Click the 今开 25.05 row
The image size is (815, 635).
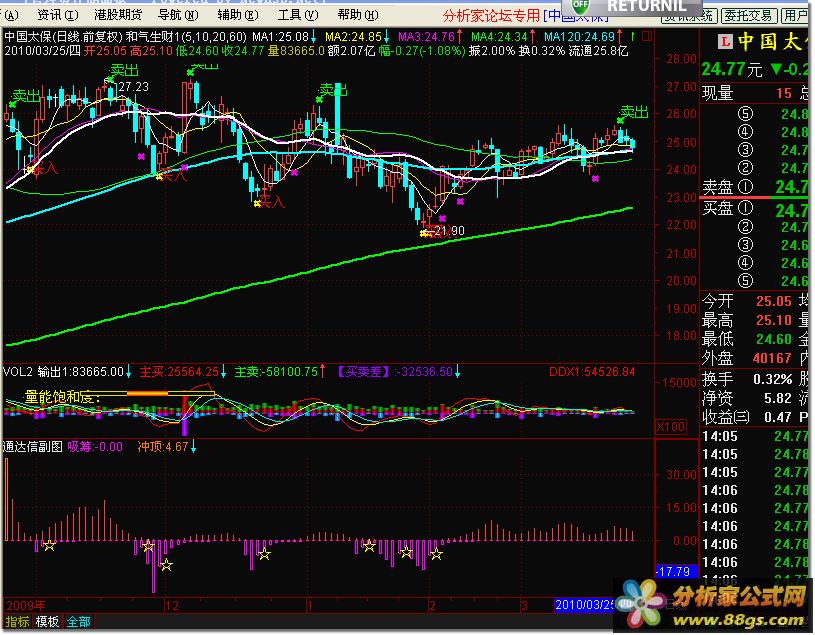[x=747, y=301]
